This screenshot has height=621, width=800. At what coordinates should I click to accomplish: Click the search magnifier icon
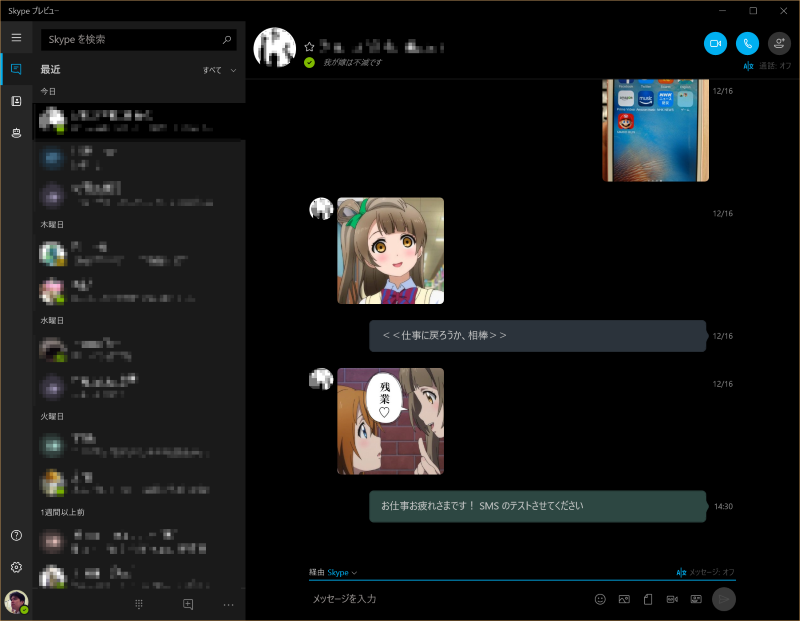tap(227, 39)
